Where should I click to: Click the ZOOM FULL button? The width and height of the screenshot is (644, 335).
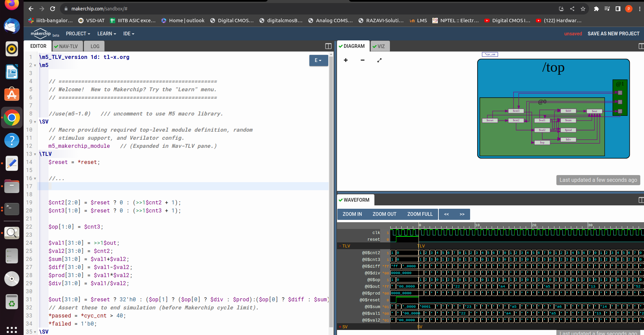420,214
